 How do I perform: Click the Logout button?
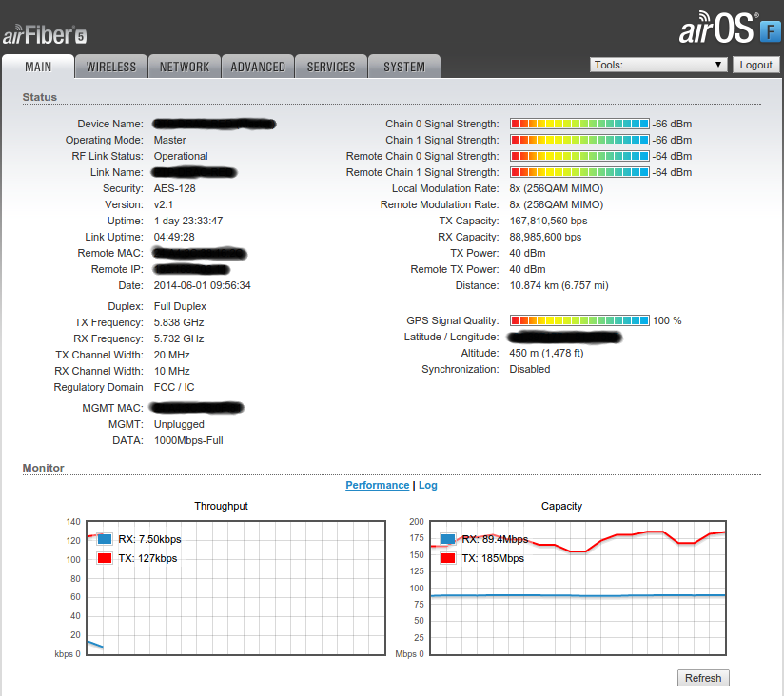(x=755, y=65)
